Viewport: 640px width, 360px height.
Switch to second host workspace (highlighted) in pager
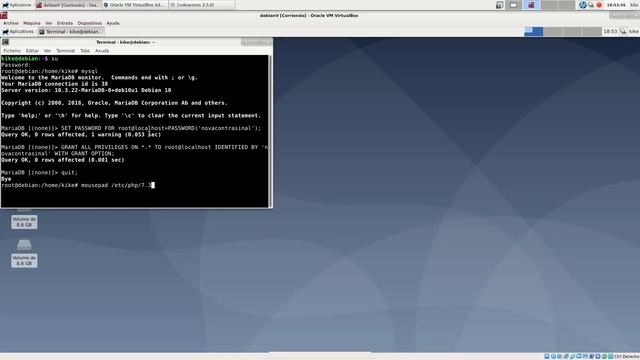(x=531, y=5)
